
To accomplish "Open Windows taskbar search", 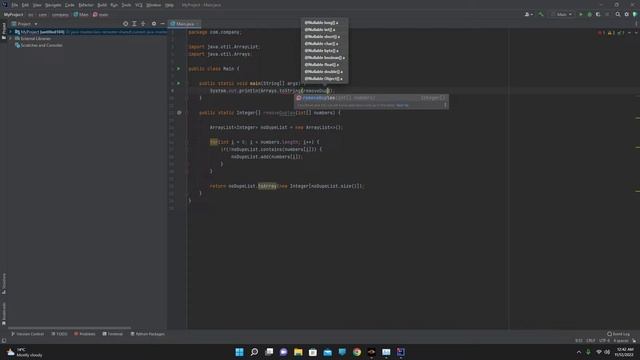I will (x=254, y=352).
